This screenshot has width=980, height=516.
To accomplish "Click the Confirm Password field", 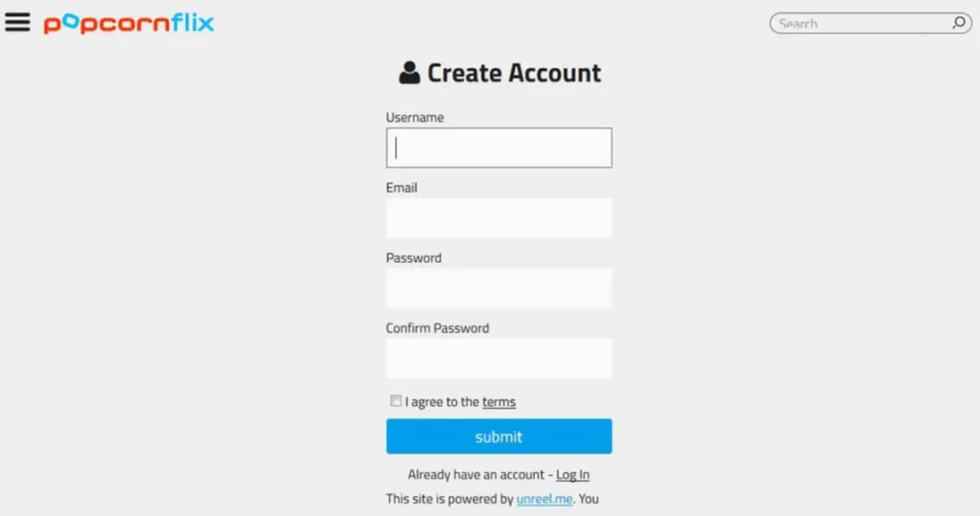I will point(499,359).
